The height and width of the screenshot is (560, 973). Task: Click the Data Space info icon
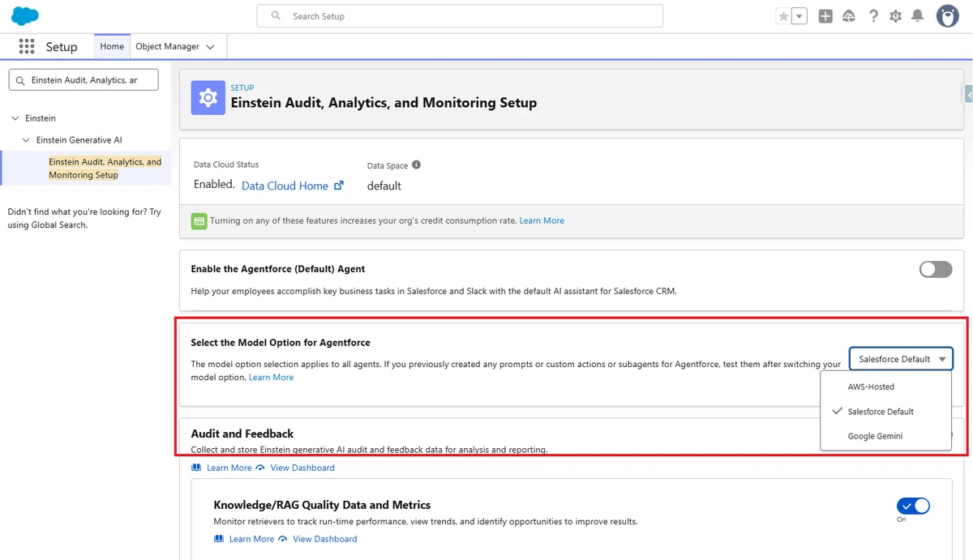click(416, 165)
